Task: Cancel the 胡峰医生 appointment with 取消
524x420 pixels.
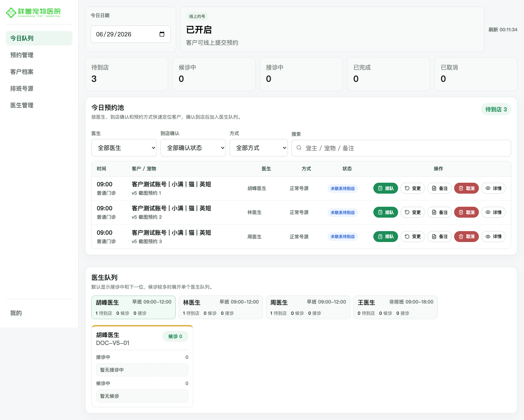Action: click(x=467, y=188)
